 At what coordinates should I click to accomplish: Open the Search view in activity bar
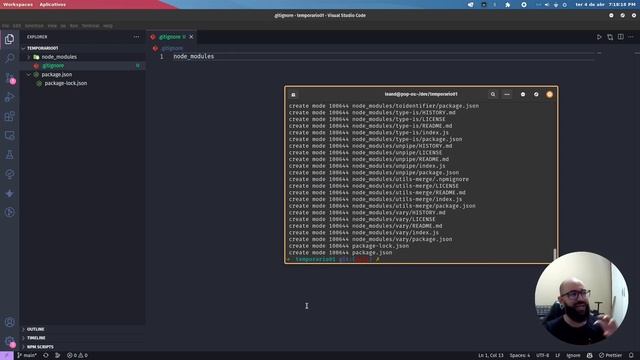click(x=9, y=58)
